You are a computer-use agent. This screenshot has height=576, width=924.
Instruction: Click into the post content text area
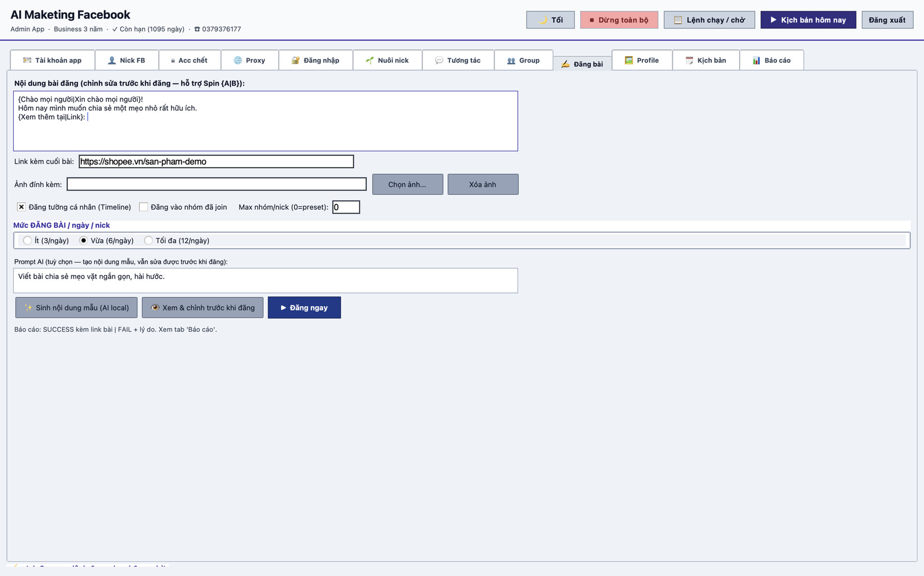(266, 121)
